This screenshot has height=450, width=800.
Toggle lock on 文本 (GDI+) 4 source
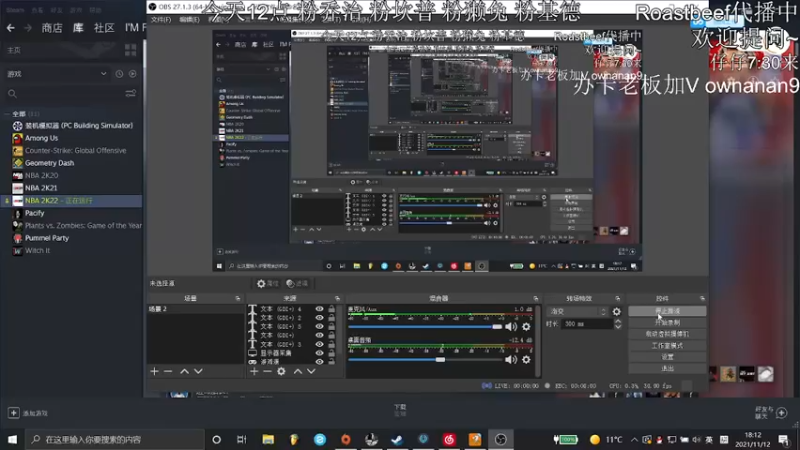point(332,309)
